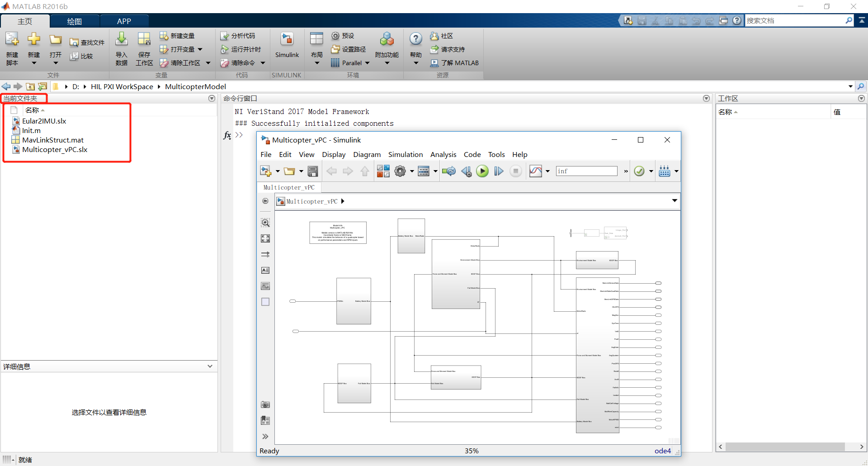Click Set Path (设置路径) button
Image resolution: width=868 pixels, height=466 pixels.
349,49
